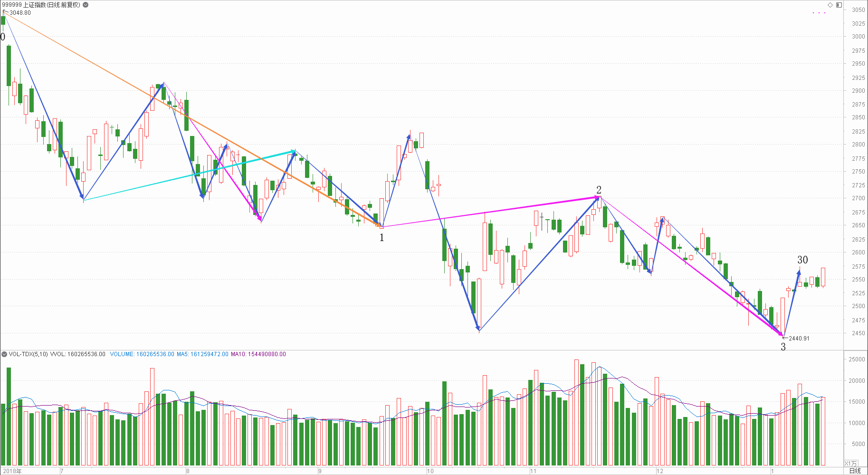Click the 3000 level on the price axis
This screenshot has width=868, height=475.
(858, 37)
